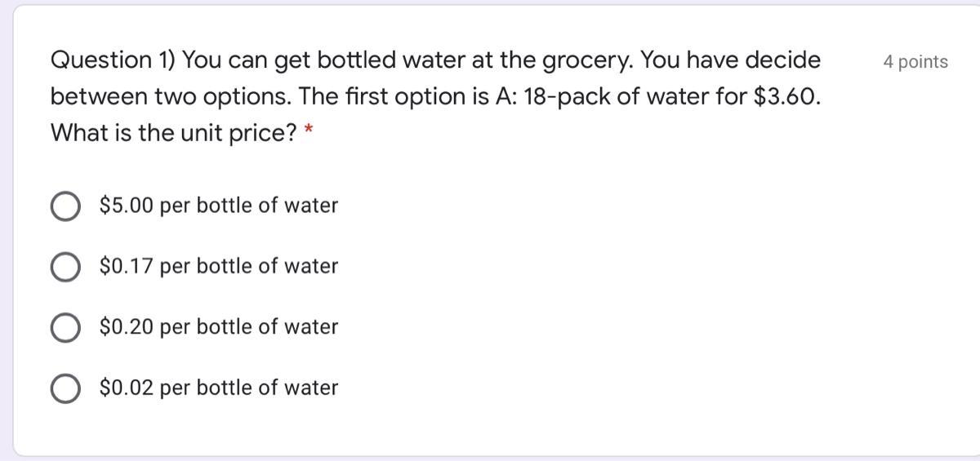
Task: Click "between two options" in the question
Action: click(170, 97)
